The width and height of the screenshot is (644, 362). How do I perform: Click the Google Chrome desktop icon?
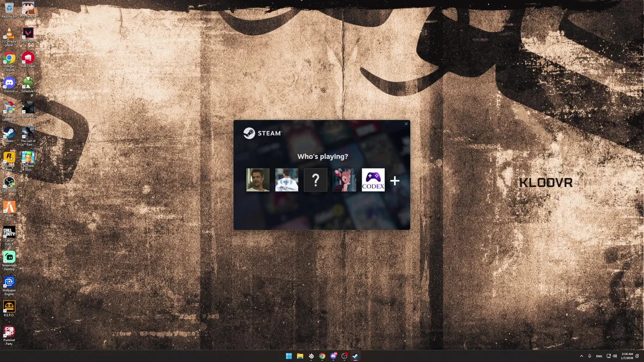(9, 62)
